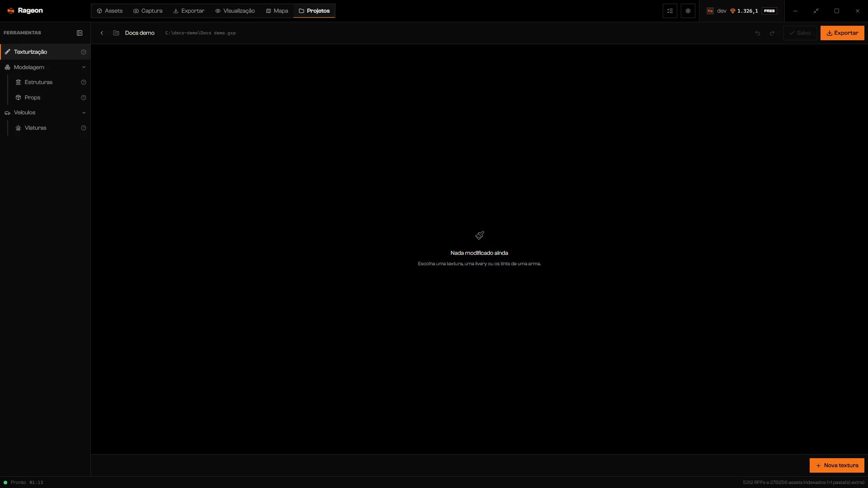The height and width of the screenshot is (488, 868).
Task: Click the project folder icon beside Docs demo
Action: pos(116,33)
